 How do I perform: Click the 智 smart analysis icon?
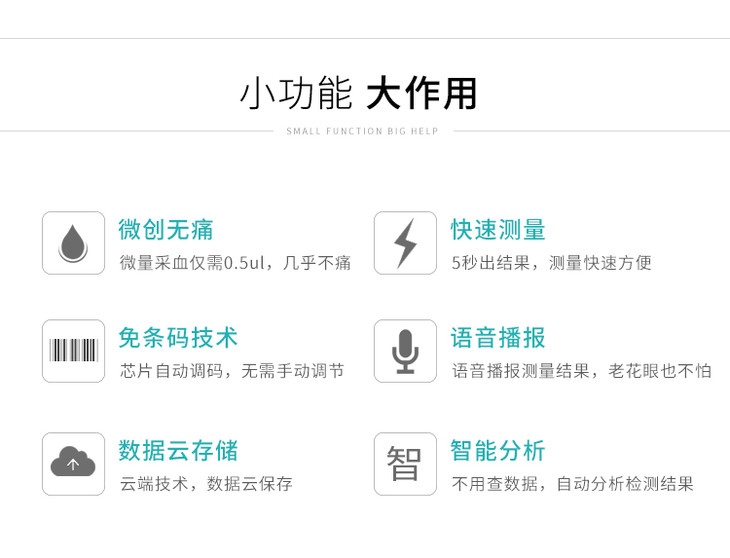405,463
